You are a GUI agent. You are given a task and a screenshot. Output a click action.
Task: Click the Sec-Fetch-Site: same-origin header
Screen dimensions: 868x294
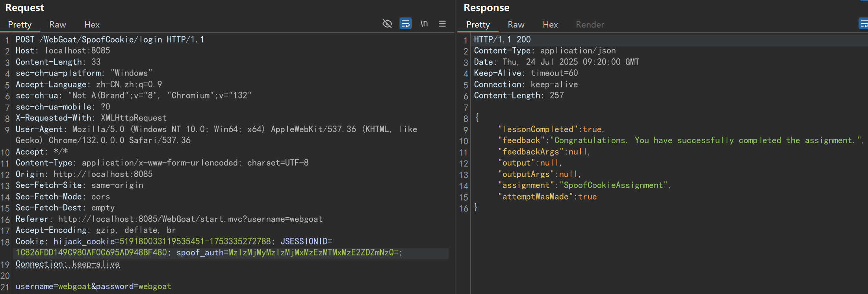(80, 185)
